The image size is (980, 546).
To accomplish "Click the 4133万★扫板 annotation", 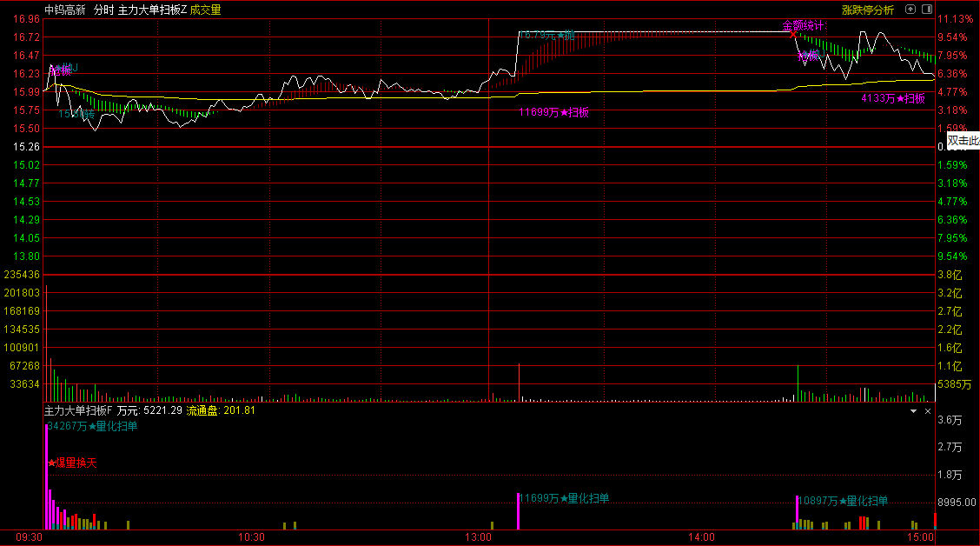I will click(893, 98).
